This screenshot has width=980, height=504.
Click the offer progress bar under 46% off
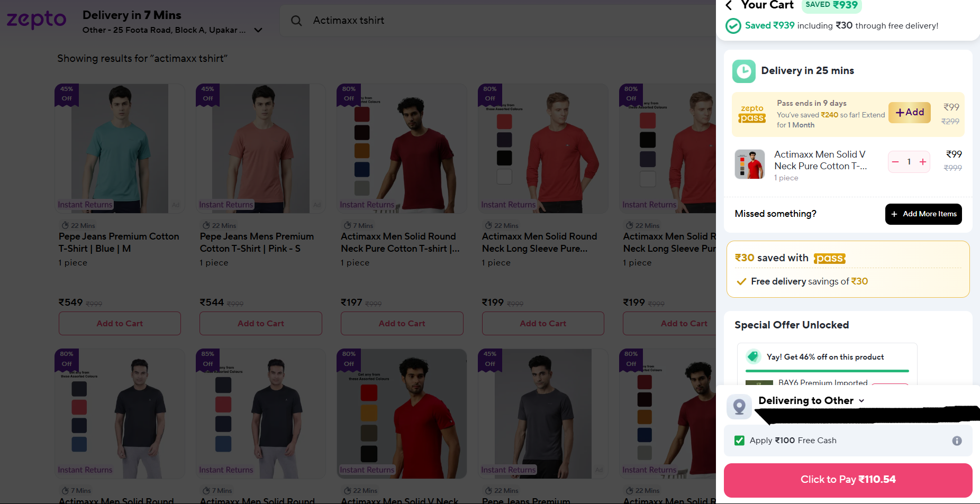coord(827,371)
